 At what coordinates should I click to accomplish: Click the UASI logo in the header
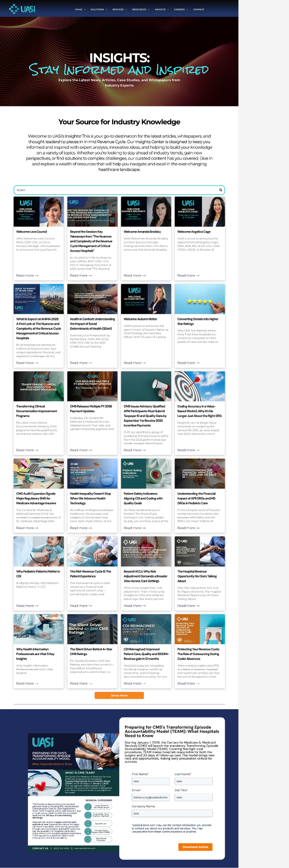(x=23, y=8)
